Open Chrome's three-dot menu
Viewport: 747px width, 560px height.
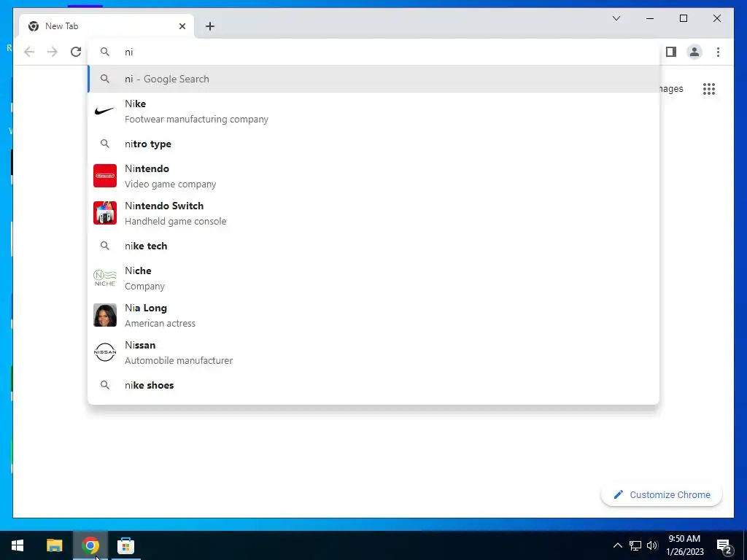(718, 52)
